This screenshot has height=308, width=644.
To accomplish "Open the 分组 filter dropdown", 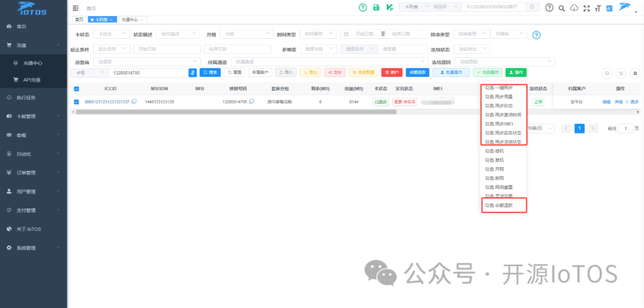I will coord(246,34).
